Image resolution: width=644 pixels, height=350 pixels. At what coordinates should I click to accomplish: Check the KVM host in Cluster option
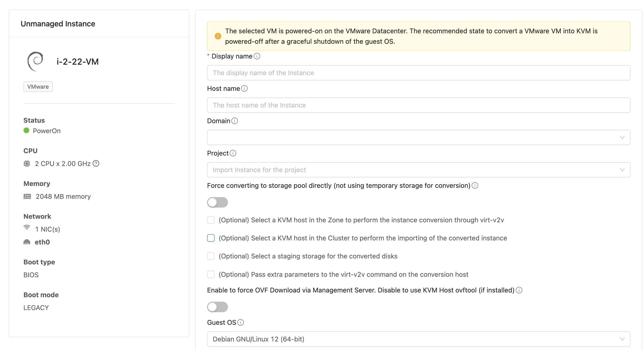pos(211,238)
